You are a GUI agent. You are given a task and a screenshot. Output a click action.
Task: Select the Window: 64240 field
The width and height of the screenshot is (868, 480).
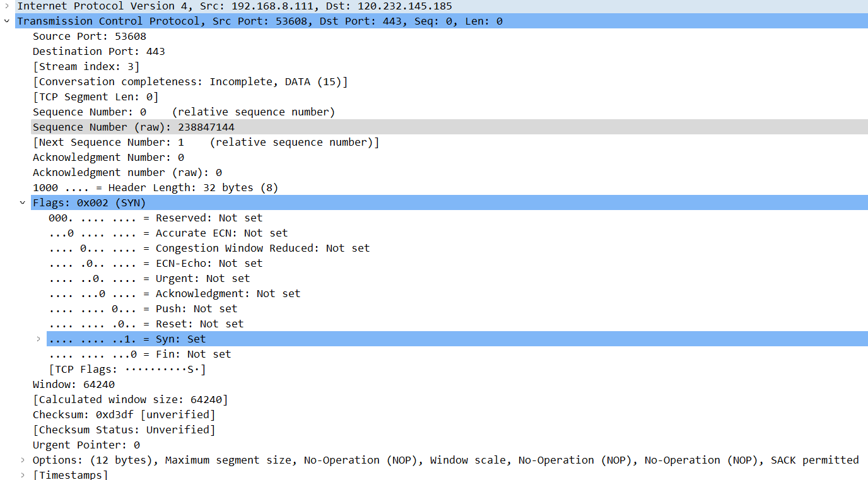(73, 384)
